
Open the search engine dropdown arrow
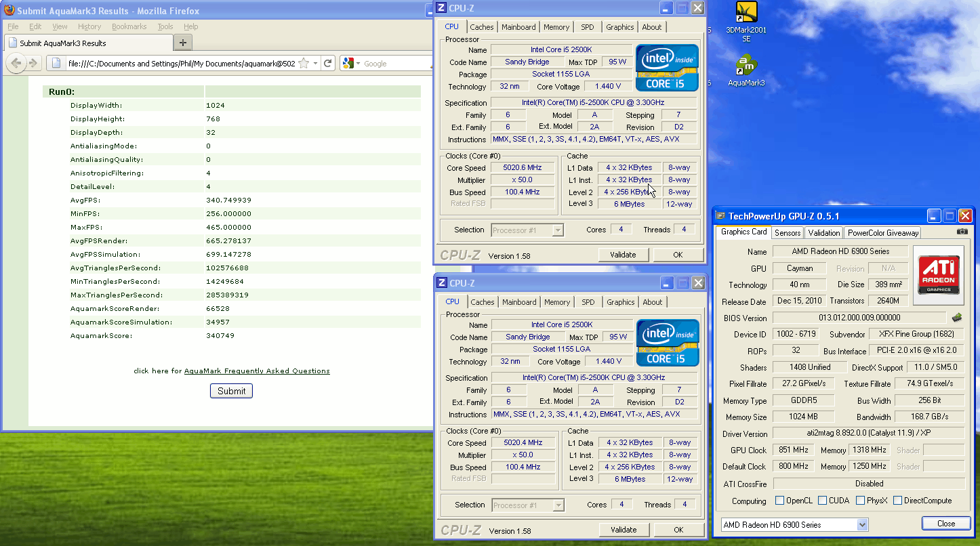tap(358, 63)
